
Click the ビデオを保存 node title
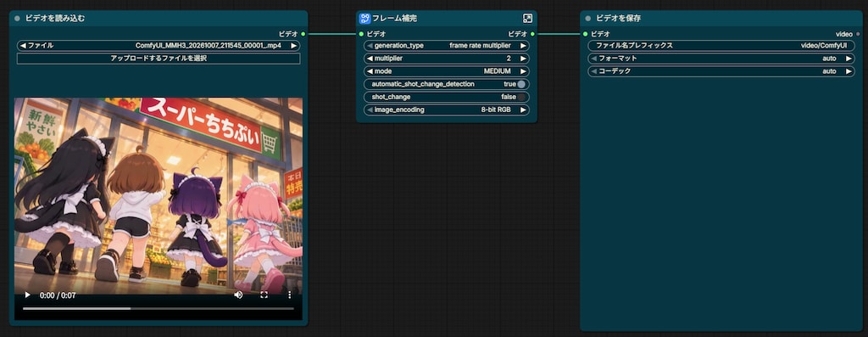[x=618, y=19]
